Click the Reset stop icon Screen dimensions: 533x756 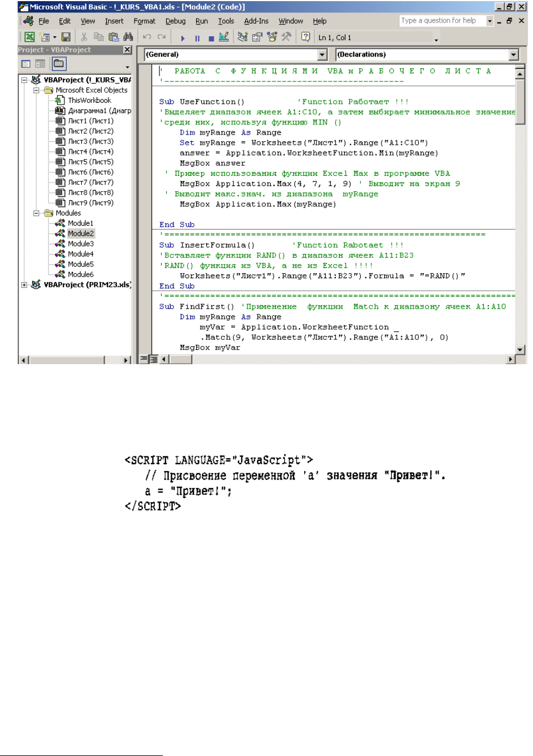(211, 38)
